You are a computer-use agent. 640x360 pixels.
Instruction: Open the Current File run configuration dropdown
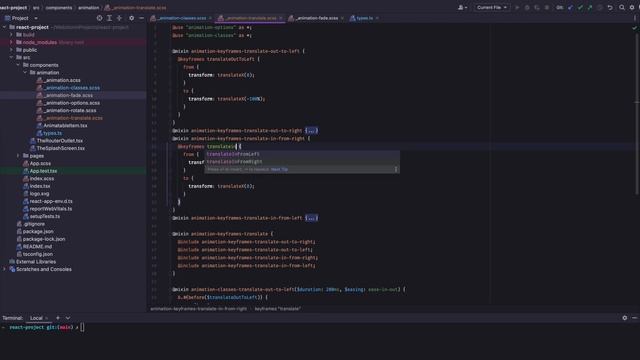(x=491, y=7)
